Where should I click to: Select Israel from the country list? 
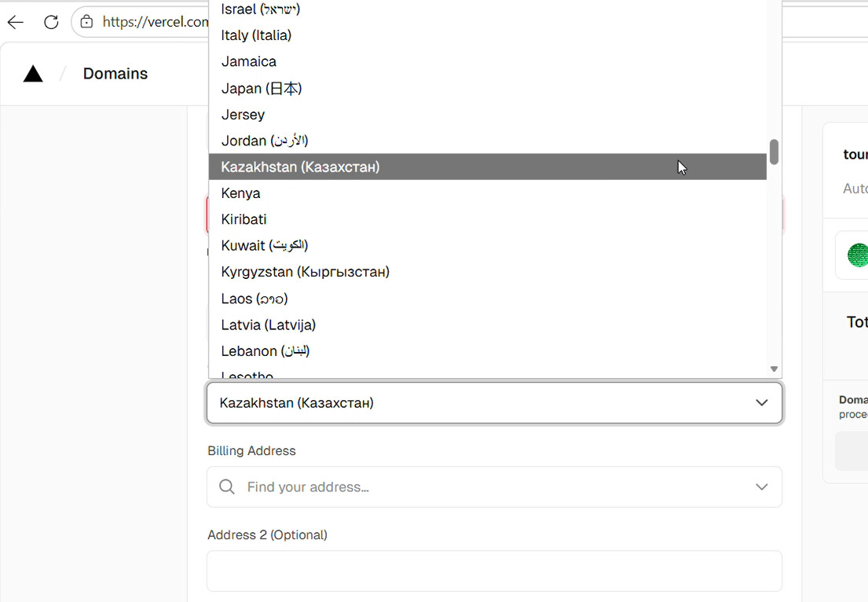pos(488,9)
